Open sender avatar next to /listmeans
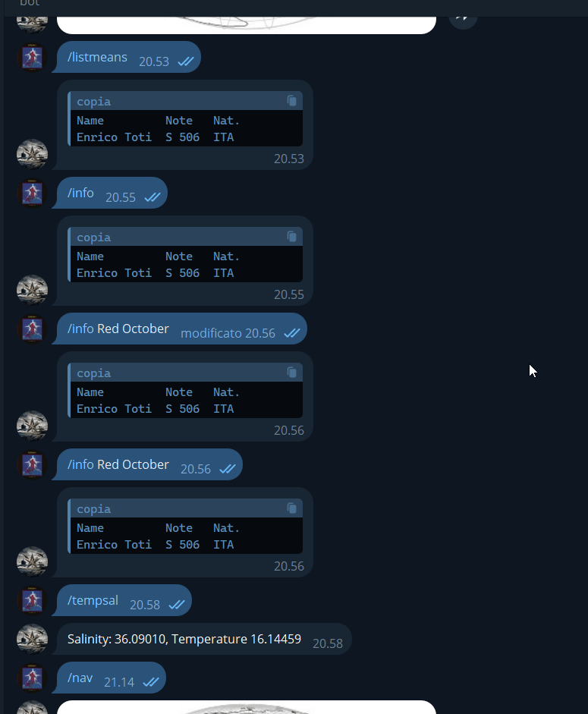This screenshot has height=714, width=588. tap(32, 58)
